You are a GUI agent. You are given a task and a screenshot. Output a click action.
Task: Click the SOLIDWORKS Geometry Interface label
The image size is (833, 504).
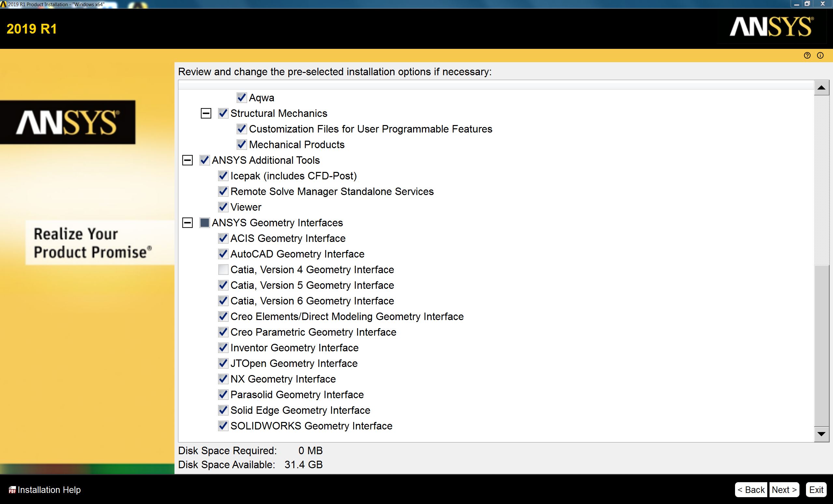pyautogui.click(x=312, y=426)
